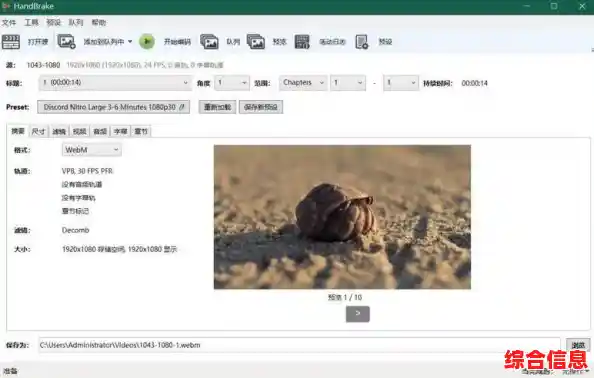Click the 'Decomb' filter text

point(75,230)
